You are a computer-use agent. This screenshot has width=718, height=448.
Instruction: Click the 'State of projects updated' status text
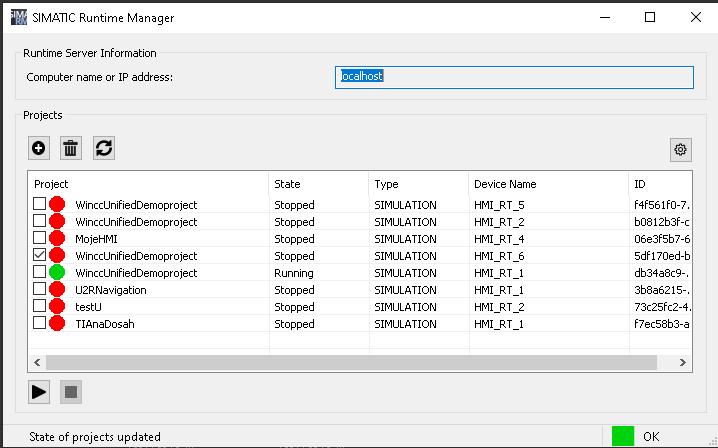tap(95, 437)
